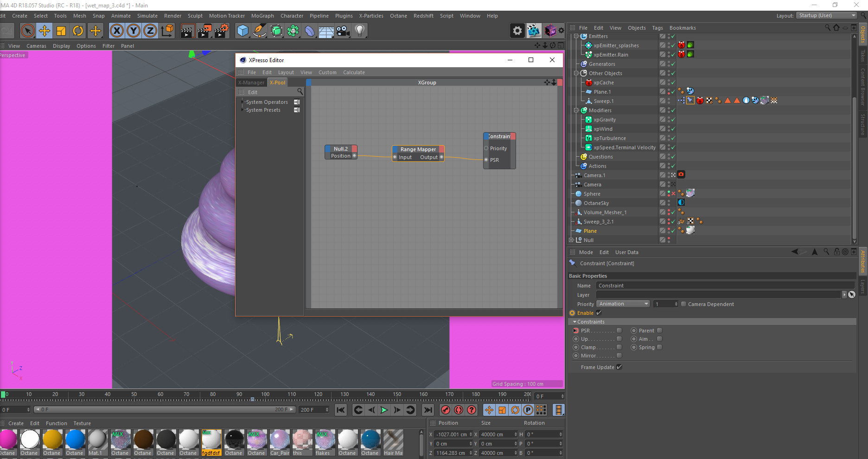Add a Cube primitive object
The width and height of the screenshot is (868, 459).
[x=243, y=31]
